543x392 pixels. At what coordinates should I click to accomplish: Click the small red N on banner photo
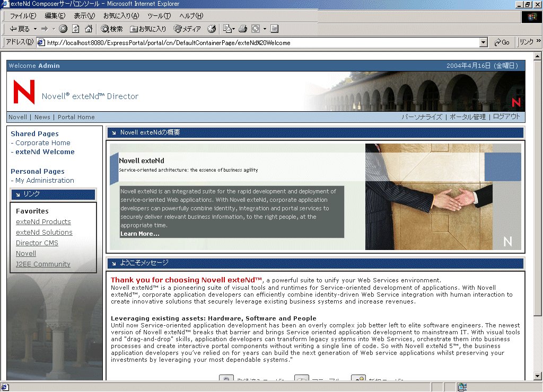516,102
